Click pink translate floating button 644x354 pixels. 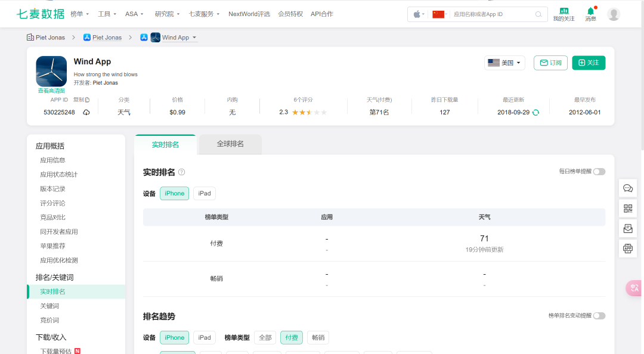point(634,288)
